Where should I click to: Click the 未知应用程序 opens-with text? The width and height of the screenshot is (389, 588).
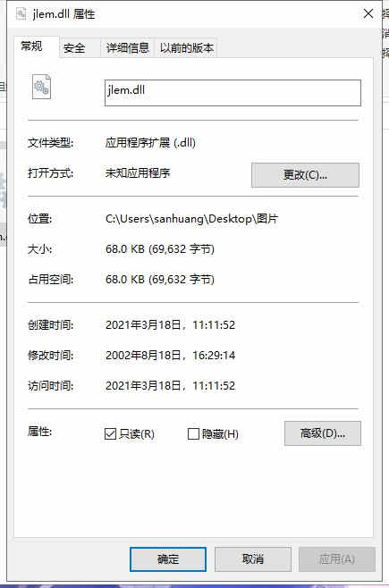[x=138, y=172]
